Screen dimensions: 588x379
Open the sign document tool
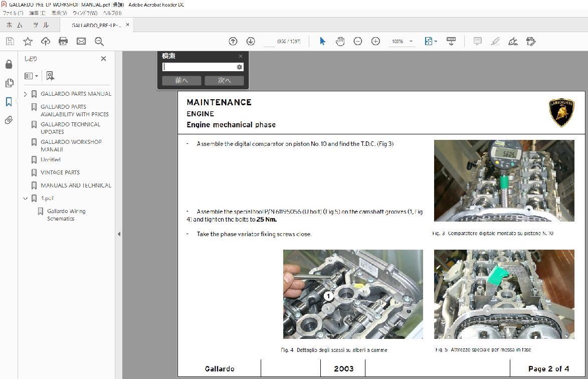coord(513,41)
